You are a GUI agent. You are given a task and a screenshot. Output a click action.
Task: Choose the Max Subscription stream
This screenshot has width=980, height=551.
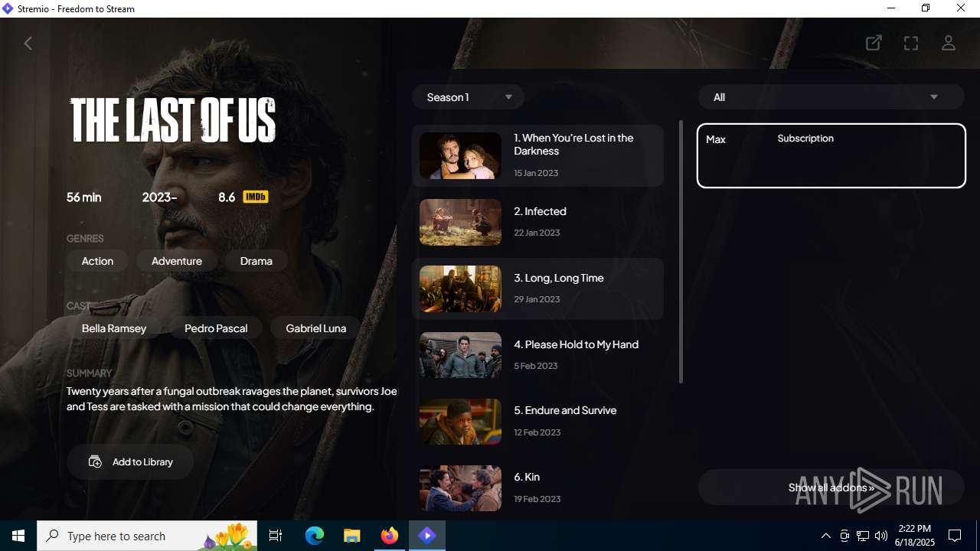[x=831, y=155]
